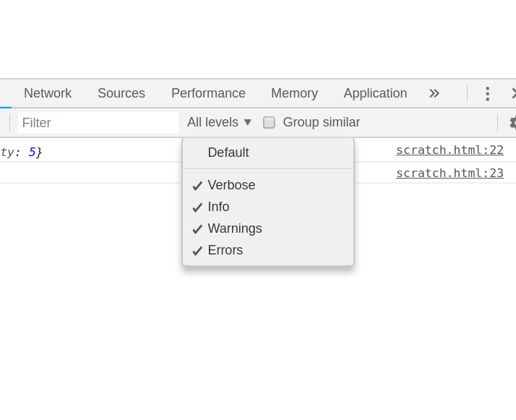The height and width of the screenshot is (420, 516).
Task: Switch to the Sources tab
Action: [x=121, y=93]
